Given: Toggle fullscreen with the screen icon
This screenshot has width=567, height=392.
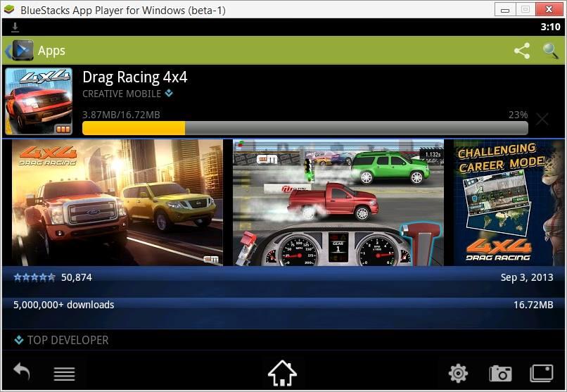Looking at the screenshot, I should click(542, 373).
